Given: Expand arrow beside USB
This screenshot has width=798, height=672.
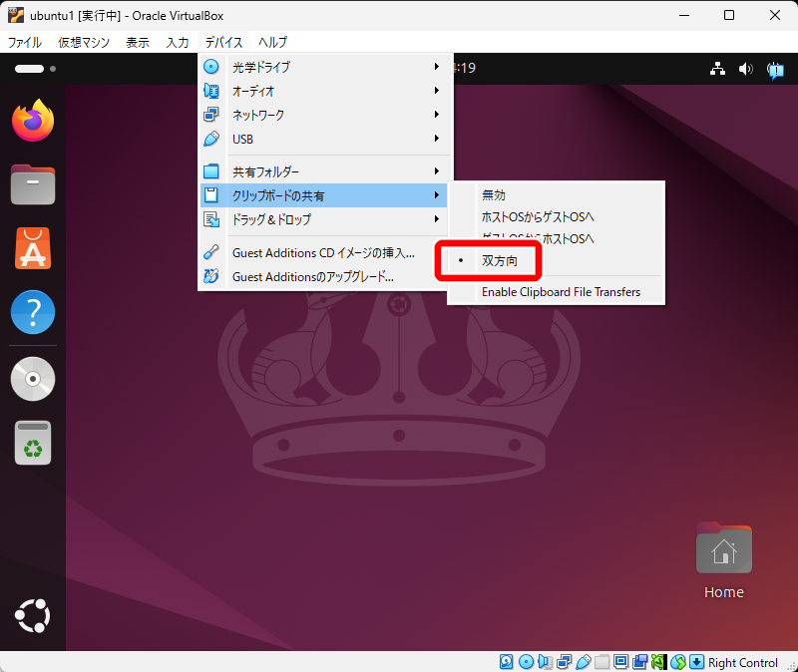Looking at the screenshot, I should (x=437, y=138).
